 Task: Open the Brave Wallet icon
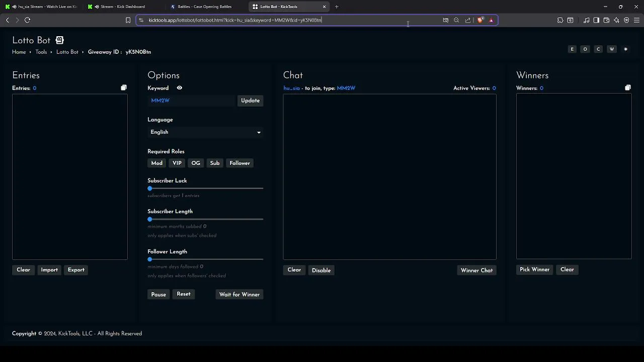(x=606, y=20)
